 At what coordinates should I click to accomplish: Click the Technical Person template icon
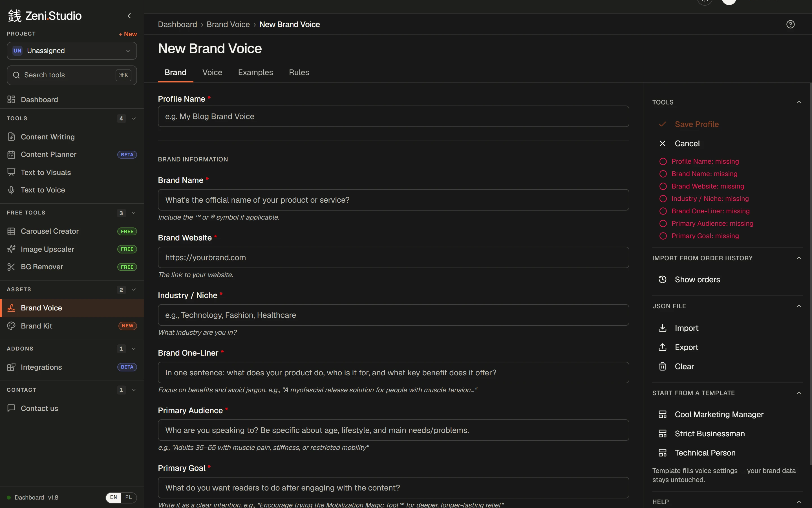pos(662,453)
